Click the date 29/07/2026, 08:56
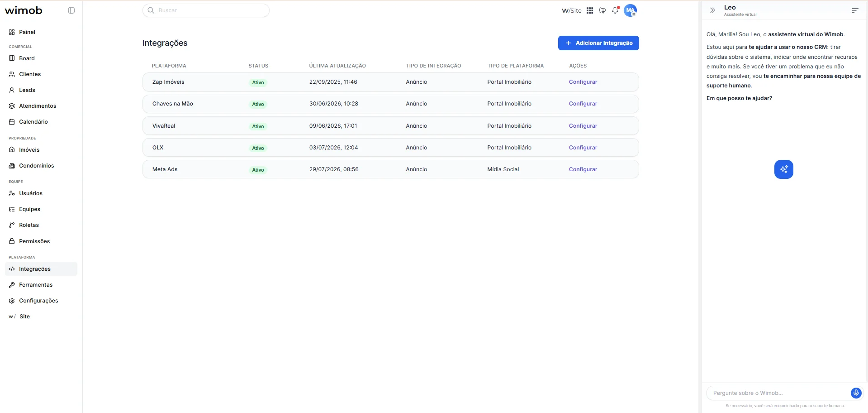 [334, 169]
